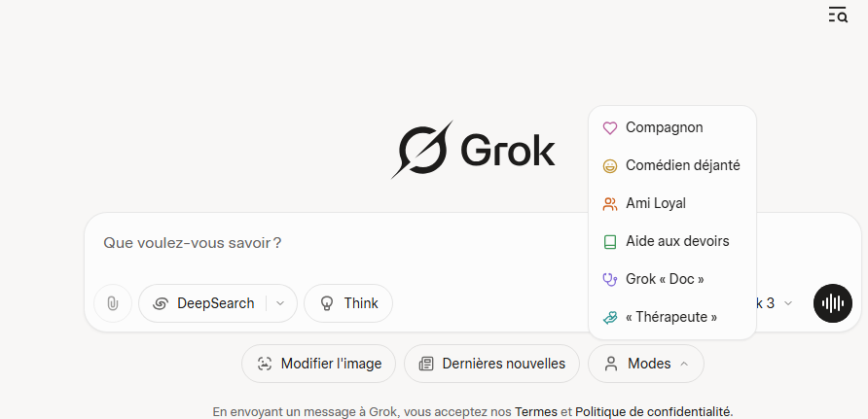Click the stethoscope icon for Grok Doc
Image resolution: width=868 pixels, height=419 pixels.
coord(609,280)
